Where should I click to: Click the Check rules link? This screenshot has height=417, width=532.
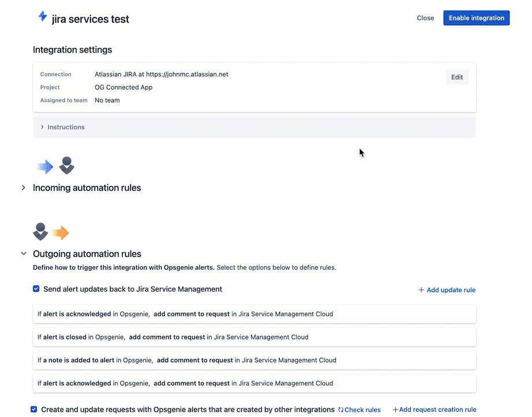(362, 410)
